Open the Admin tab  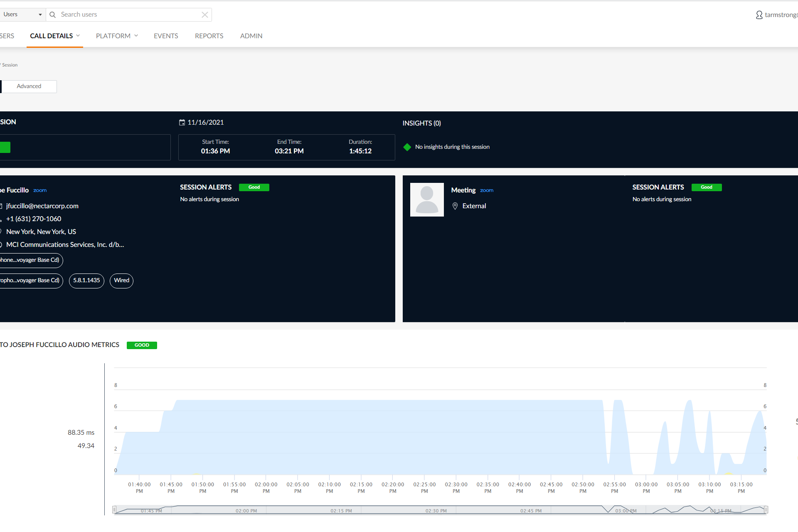pyautogui.click(x=251, y=36)
